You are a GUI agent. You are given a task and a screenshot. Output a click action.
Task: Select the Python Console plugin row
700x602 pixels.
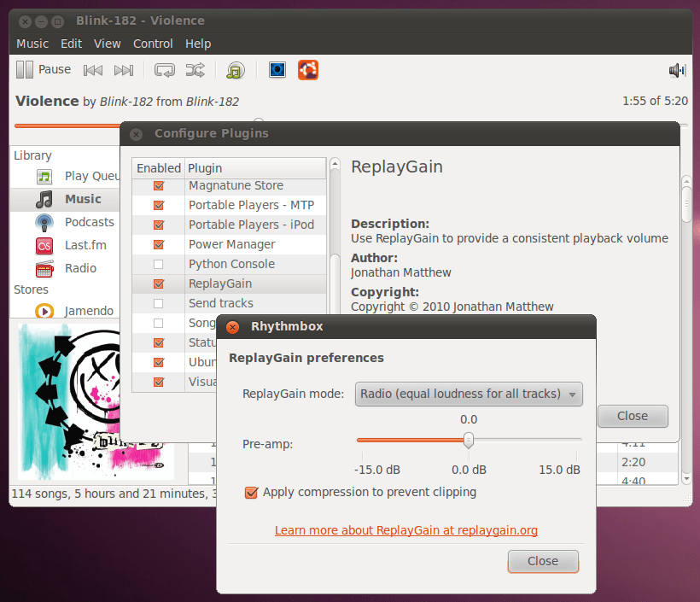point(229,265)
